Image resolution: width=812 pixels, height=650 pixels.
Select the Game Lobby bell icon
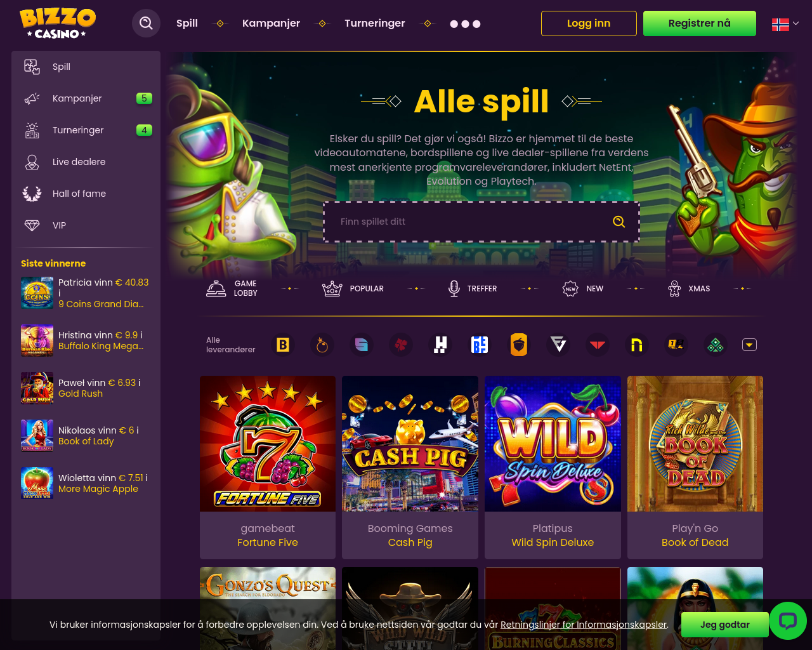216,289
